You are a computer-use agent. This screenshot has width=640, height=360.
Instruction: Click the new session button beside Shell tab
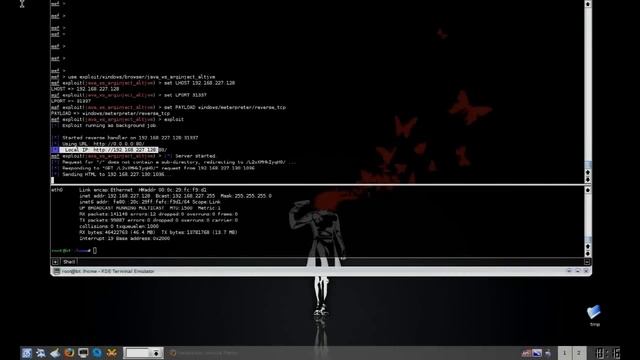[x=56, y=262]
